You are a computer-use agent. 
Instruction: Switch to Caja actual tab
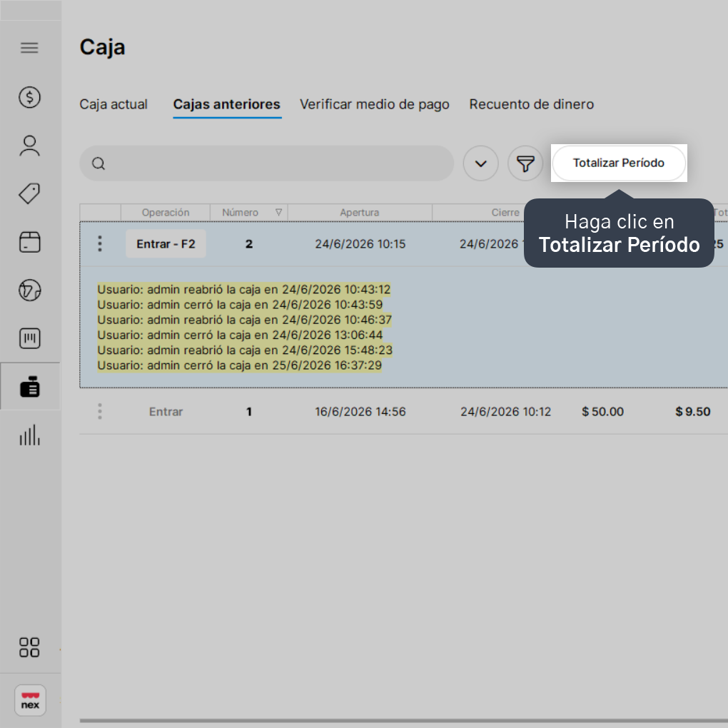click(x=113, y=104)
